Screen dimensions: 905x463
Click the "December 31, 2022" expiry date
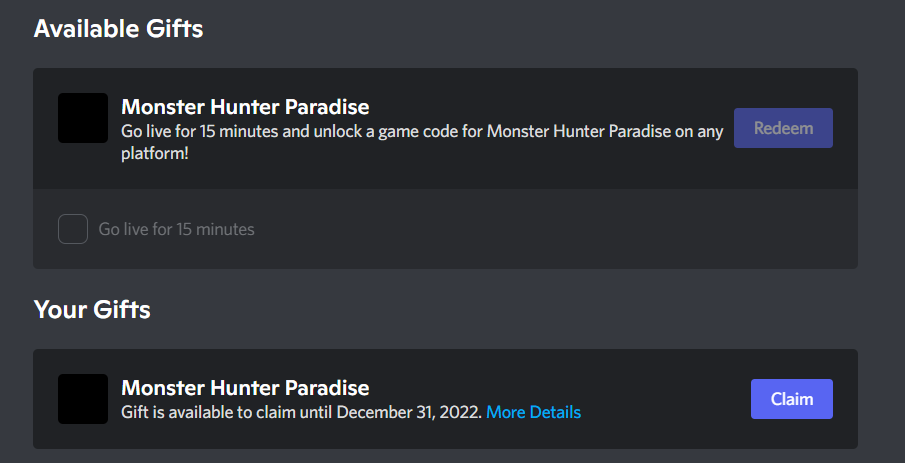click(409, 412)
